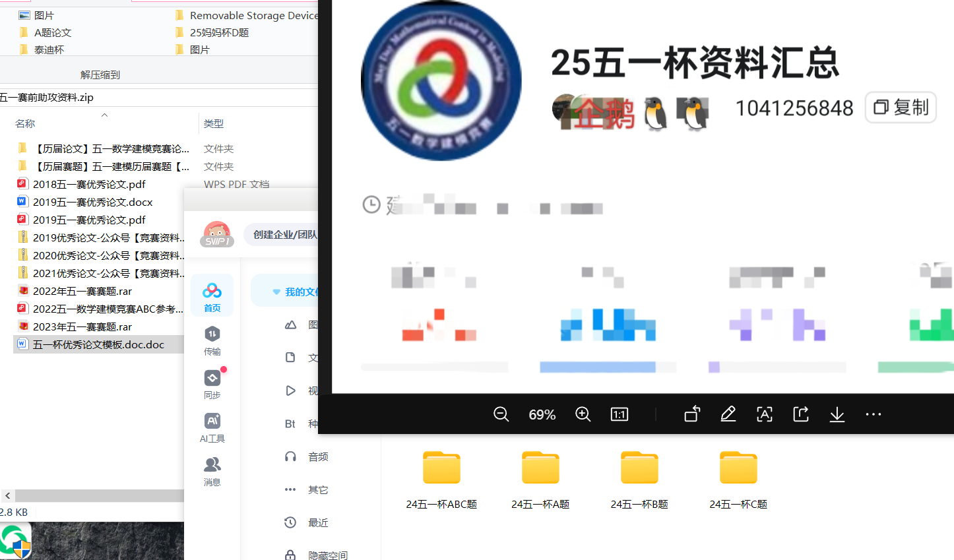The height and width of the screenshot is (560, 954).
Task: Click the SVIP user avatar in Netdisk
Action: tap(217, 234)
